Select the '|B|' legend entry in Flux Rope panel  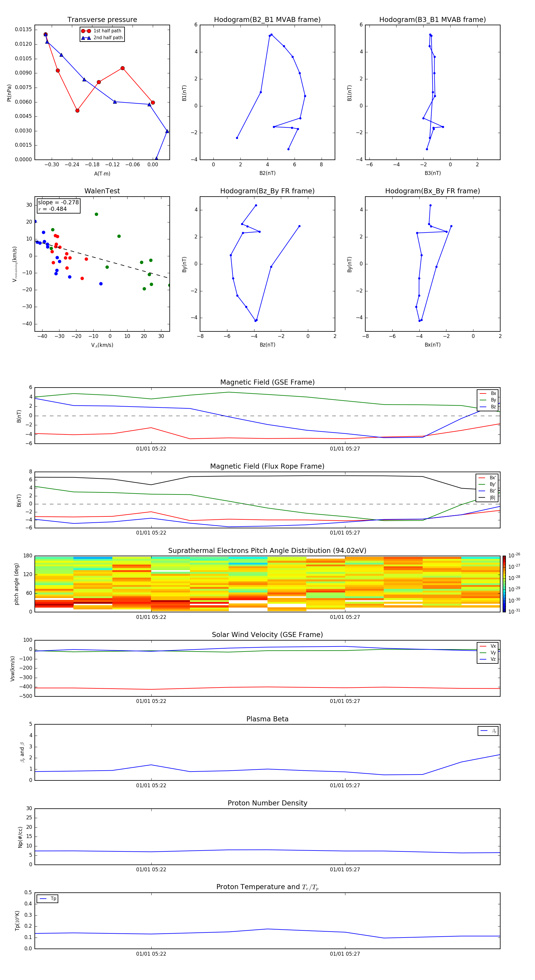pos(487,498)
